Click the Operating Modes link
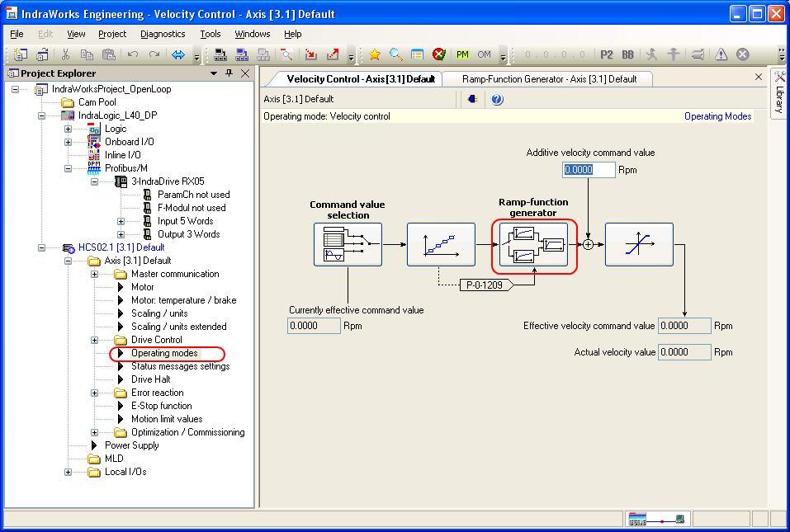This screenshot has height=532, width=790. tap(717, 116)
